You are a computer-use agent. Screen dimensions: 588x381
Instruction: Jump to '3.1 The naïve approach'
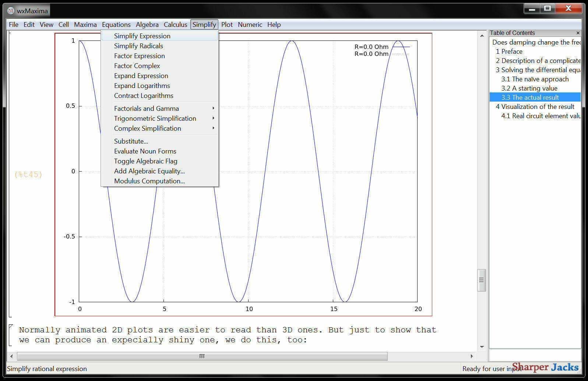click(535, 79)
